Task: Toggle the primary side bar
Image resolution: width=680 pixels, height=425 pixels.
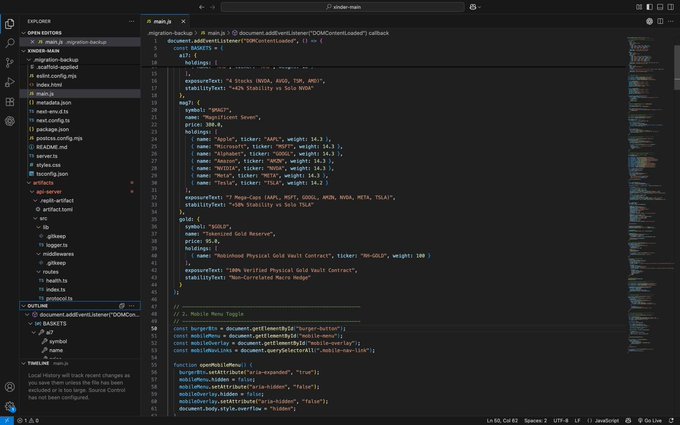Action: point(649,7)
